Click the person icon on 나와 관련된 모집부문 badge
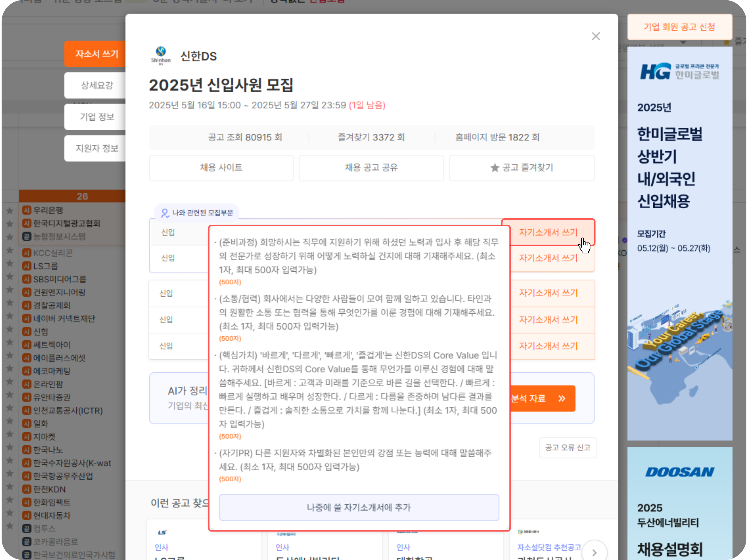This screenshot has height=560, width=747. click(x=165, y=213)
